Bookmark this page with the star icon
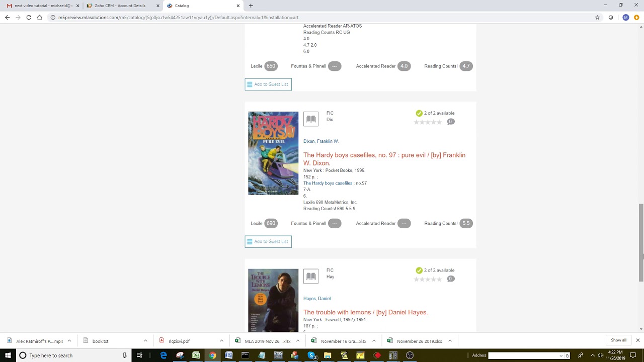 coord(597,17)
